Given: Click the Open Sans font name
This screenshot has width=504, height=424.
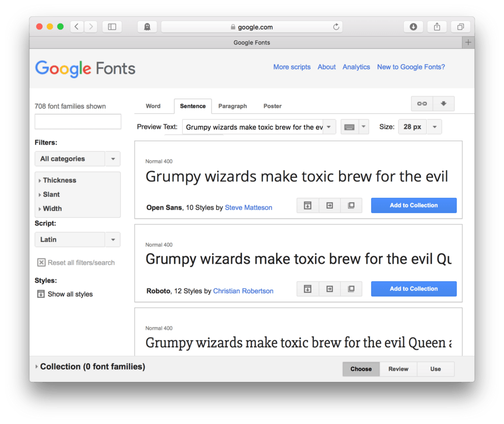Looking at the screenshot, I should (x=164, y=207).
